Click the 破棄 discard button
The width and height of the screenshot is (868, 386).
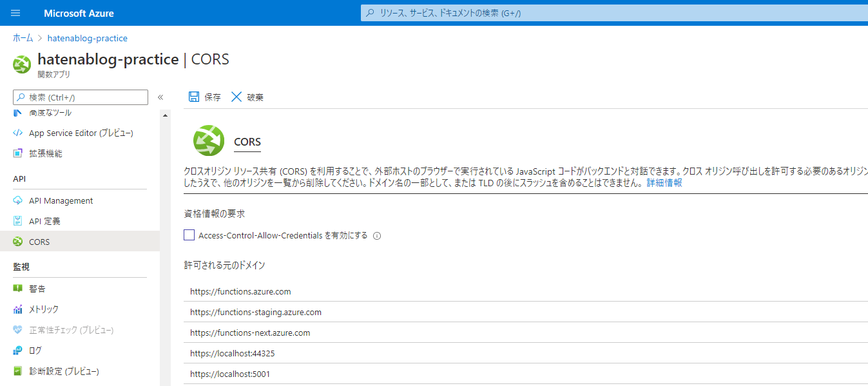point(247,97)
